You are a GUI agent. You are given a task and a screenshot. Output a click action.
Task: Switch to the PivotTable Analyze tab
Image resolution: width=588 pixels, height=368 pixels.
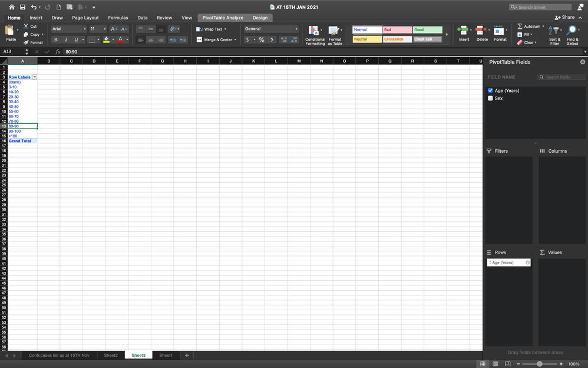point(224,17)
